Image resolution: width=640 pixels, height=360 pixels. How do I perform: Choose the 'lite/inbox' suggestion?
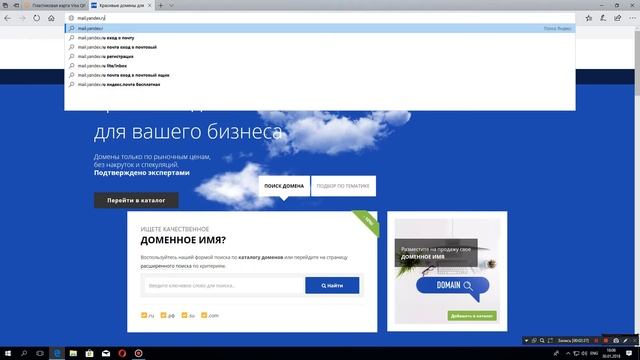(320, 66)
